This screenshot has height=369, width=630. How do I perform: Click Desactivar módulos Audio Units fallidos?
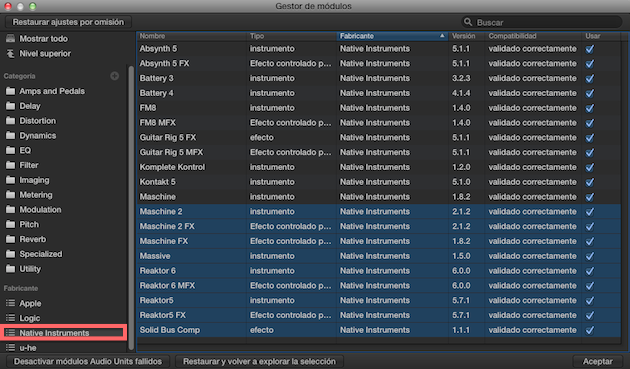click(88, 361)
